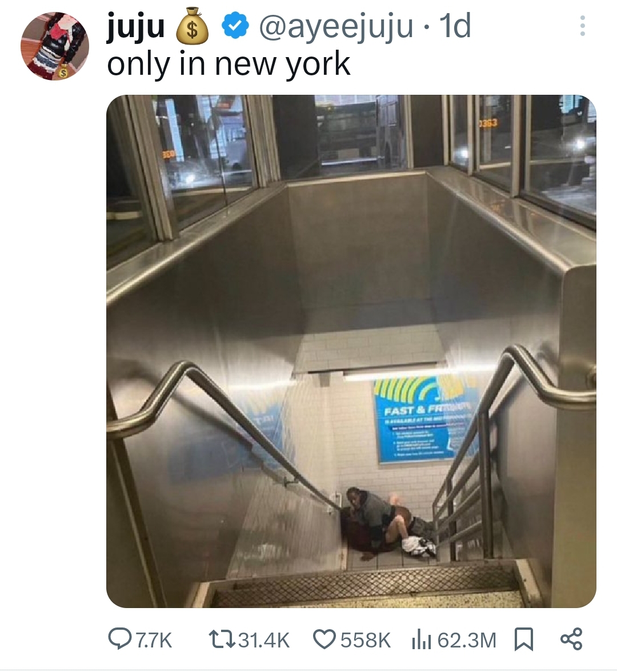Bookmark this post with the bookmark icon
The image size is (617, 672).
pos(523,639)
